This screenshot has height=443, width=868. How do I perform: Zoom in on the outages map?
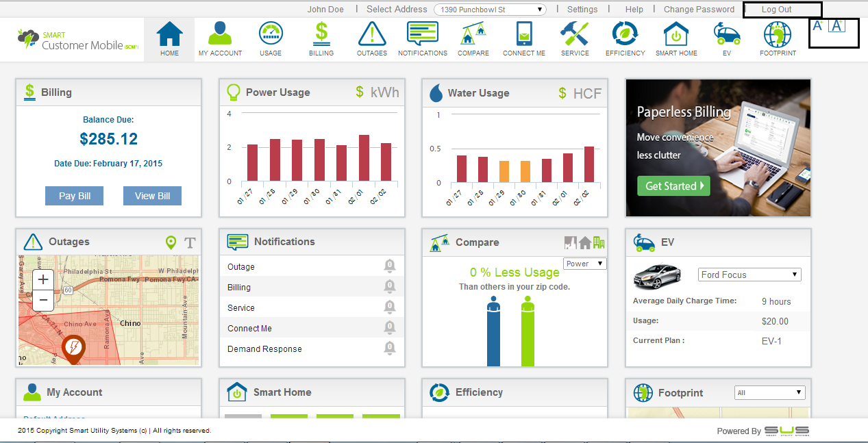[43, 279]
